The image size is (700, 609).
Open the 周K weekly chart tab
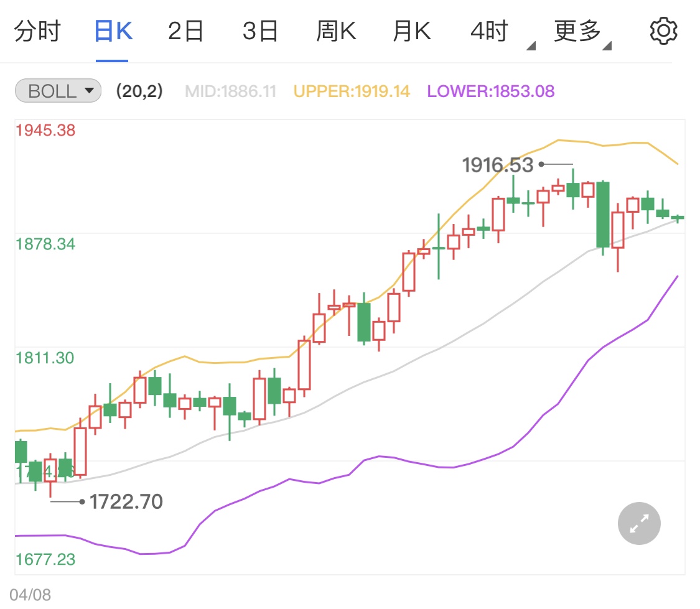coord(336,31)
